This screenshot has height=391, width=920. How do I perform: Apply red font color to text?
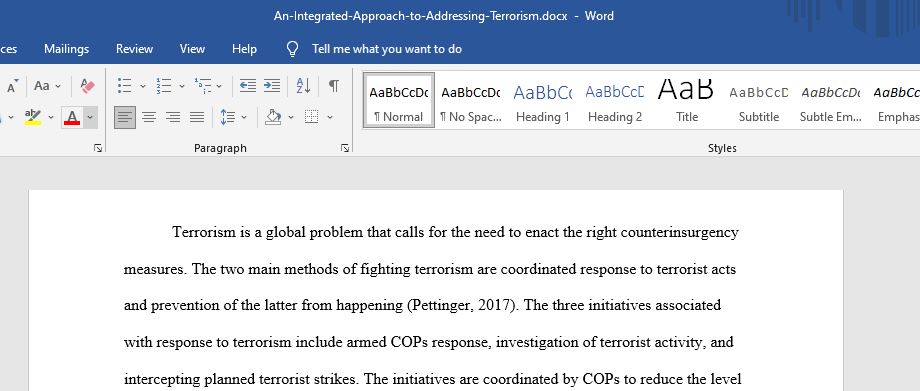(x=72, y=117)
